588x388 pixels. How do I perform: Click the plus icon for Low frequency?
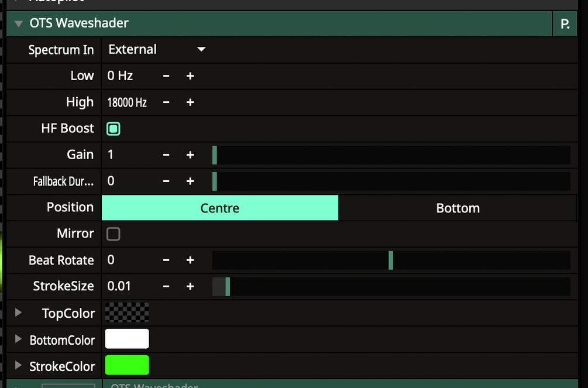point(190,76)
